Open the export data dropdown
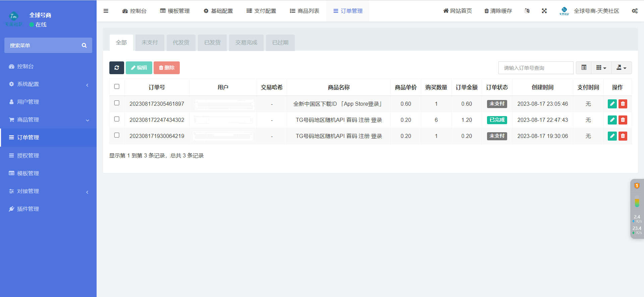 coord(622,68)
